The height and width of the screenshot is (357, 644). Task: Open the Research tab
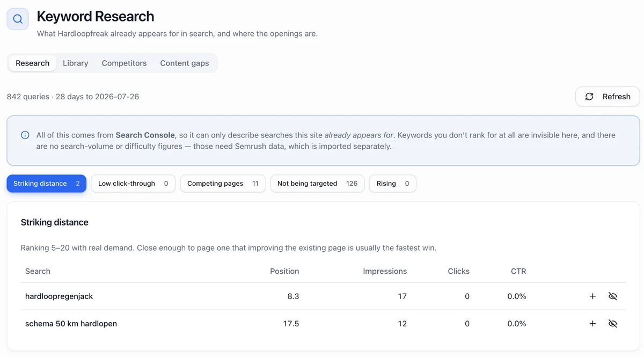point(33,63)
